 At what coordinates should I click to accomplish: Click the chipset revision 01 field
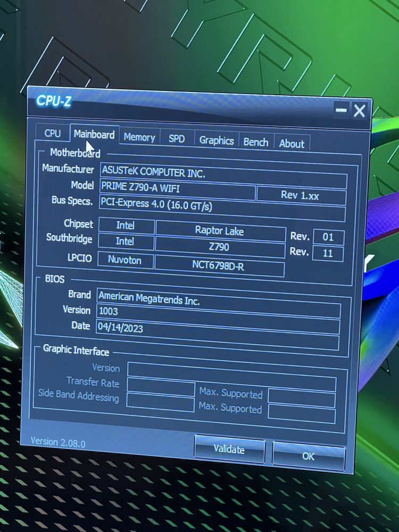click(x=328, y=237)
